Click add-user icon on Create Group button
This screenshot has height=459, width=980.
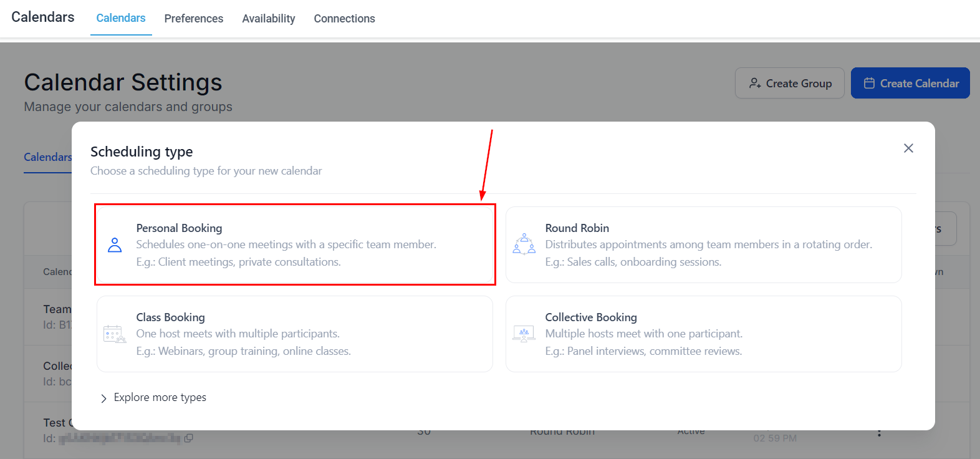755,84
